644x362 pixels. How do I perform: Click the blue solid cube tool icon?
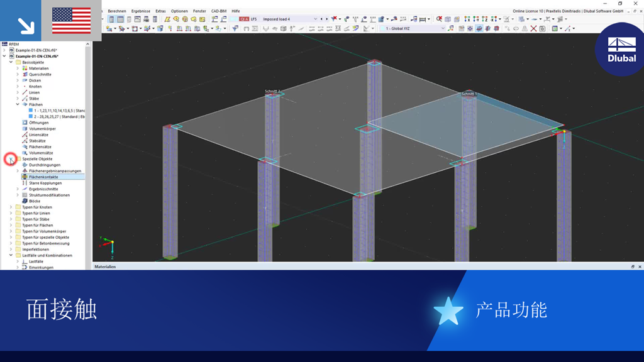click(160, 28)
